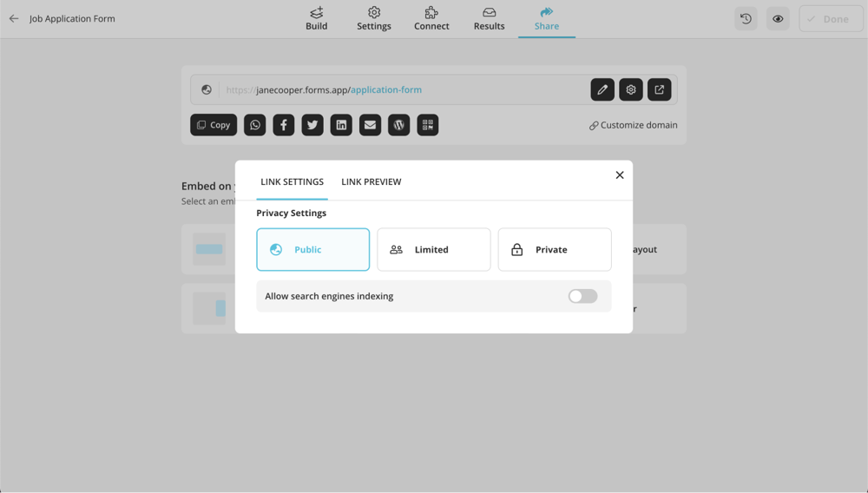Generate QR code for the form
The width and height of the screenshot is (868, 493).
[427, 125]
